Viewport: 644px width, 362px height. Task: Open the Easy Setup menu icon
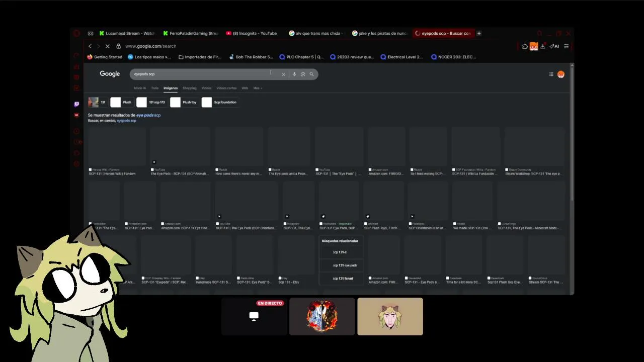pyautogui.click(x=567, y=46)
